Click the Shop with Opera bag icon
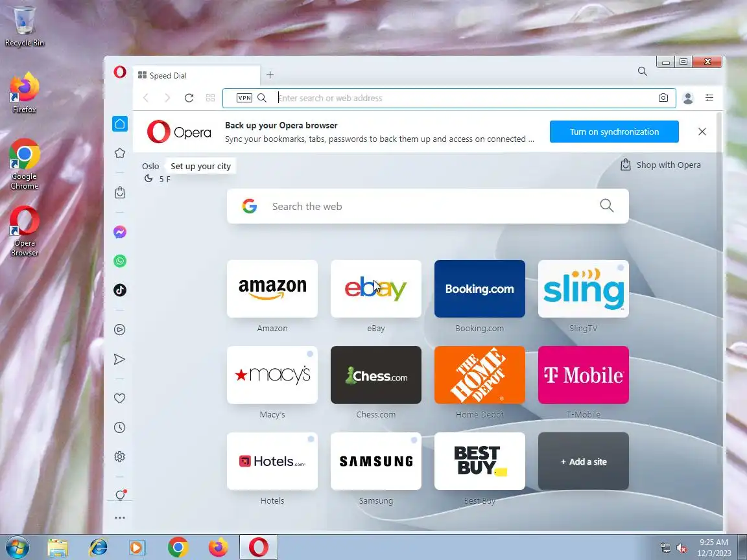This screenshot has width=747, height=560. click(626, 165)
